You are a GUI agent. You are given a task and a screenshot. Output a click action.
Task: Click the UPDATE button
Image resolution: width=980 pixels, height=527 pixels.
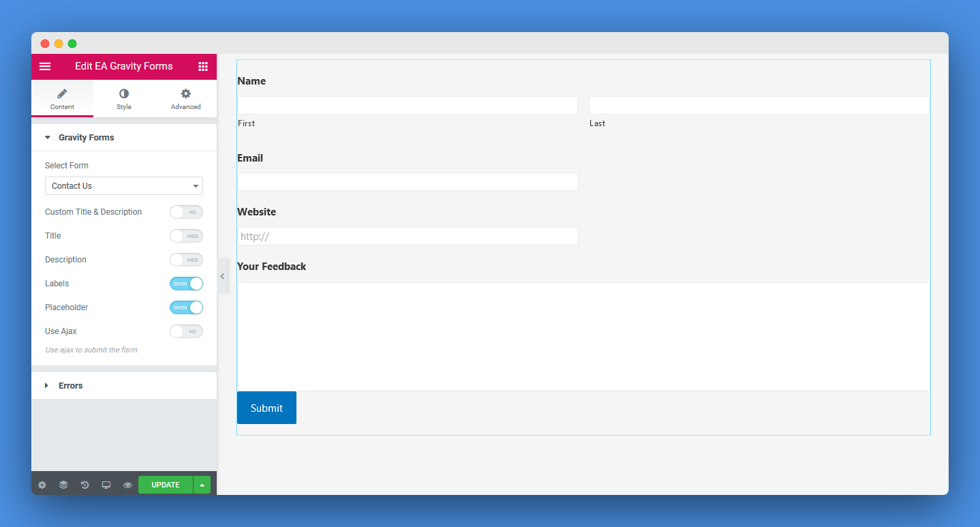point(165,485)
